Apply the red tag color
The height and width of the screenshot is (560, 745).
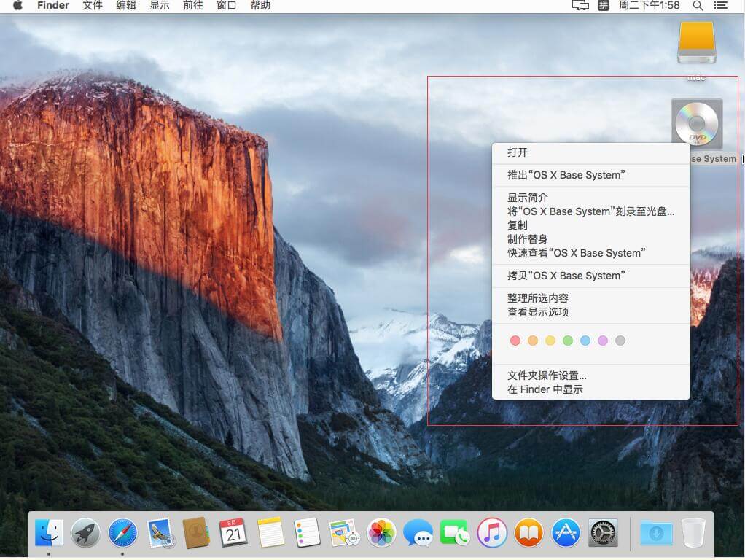pos(515,341)
